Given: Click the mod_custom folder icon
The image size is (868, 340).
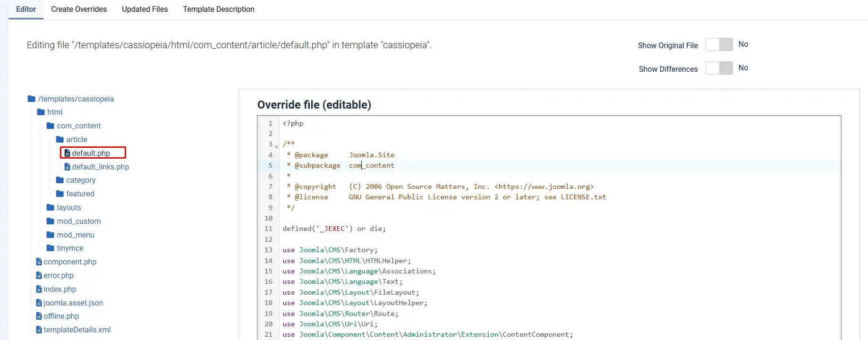Looking at the screenshot, I should tap(51, 221).
